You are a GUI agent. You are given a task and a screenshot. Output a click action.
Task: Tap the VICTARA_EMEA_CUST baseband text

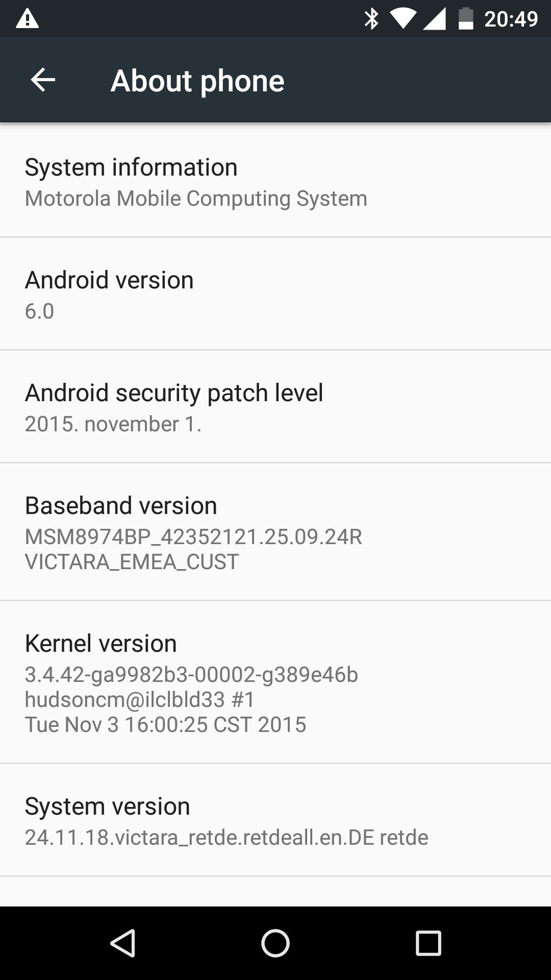[x=132, y=561]
